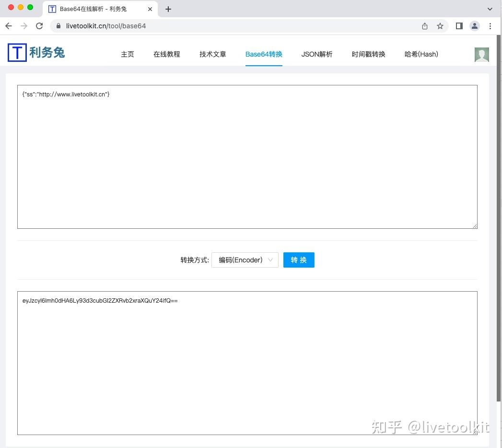Viewport: 502px width, 448px height.
Task: Select the 时间戳转换 nav item
Action: 368,54
